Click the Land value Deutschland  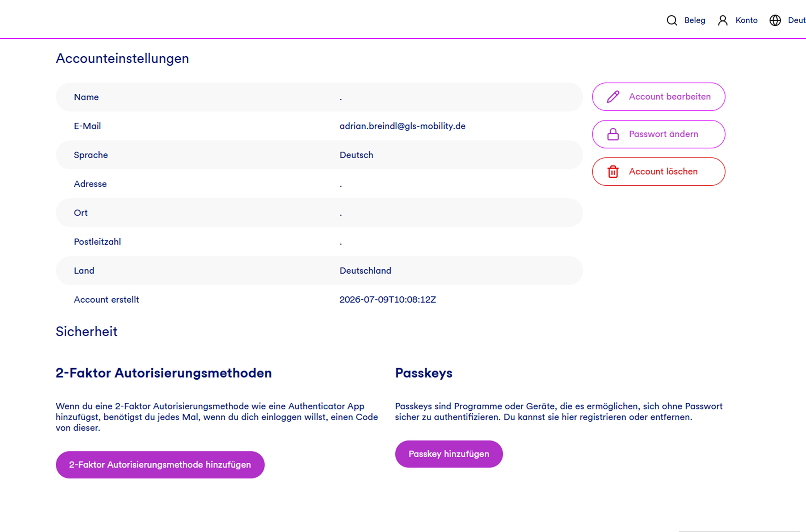point(365,271)
